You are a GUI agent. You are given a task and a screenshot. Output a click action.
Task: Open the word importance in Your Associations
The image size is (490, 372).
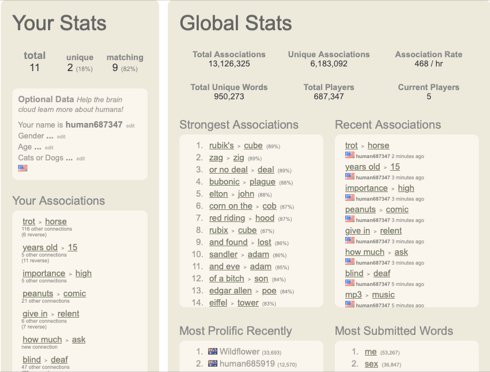(x=44, y=273)
